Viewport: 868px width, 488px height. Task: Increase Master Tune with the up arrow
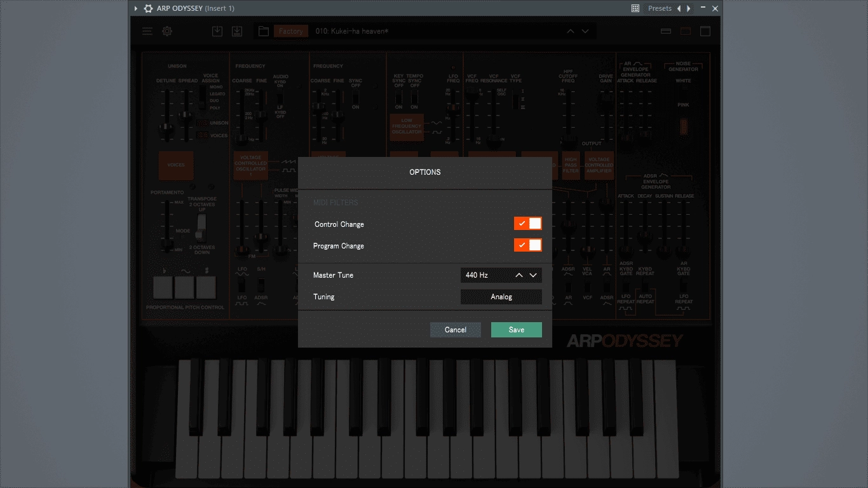pyautogui.click(x=519, y=275)
